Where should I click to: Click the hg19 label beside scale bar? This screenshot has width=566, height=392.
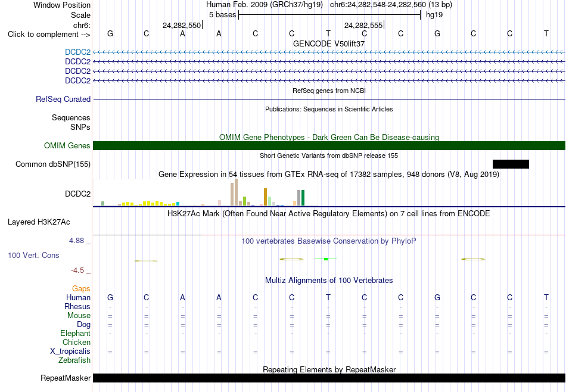coord(434,15)
